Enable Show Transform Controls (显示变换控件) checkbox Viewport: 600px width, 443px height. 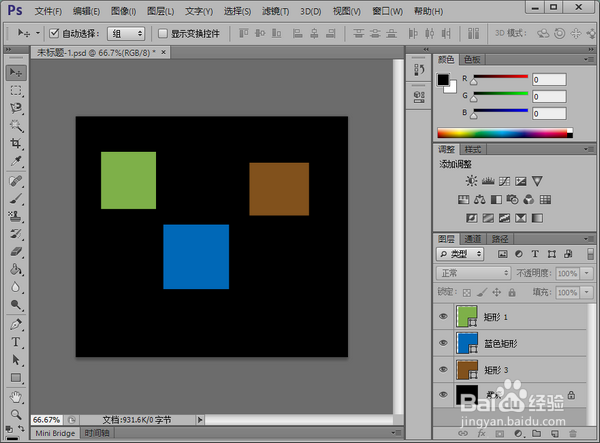163,34
